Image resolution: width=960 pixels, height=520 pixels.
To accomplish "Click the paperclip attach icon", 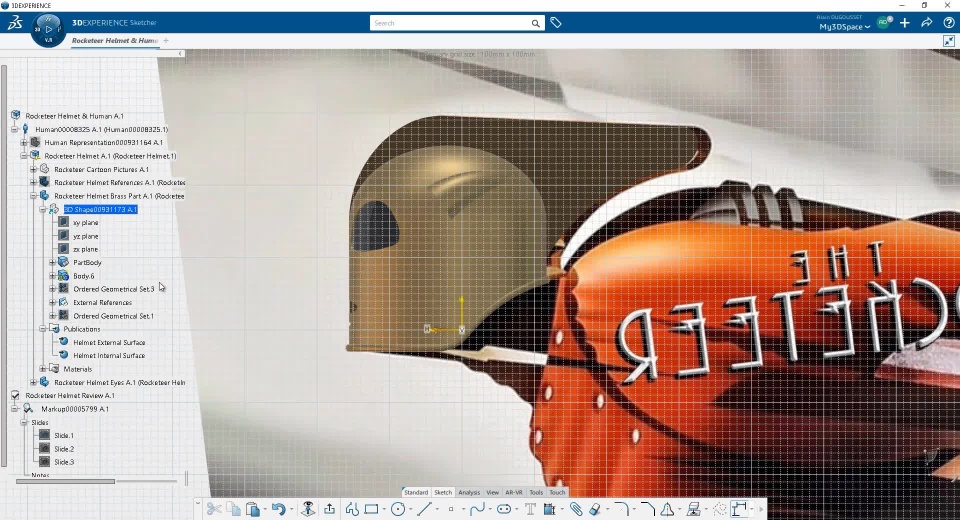I will tap(576, 509).
